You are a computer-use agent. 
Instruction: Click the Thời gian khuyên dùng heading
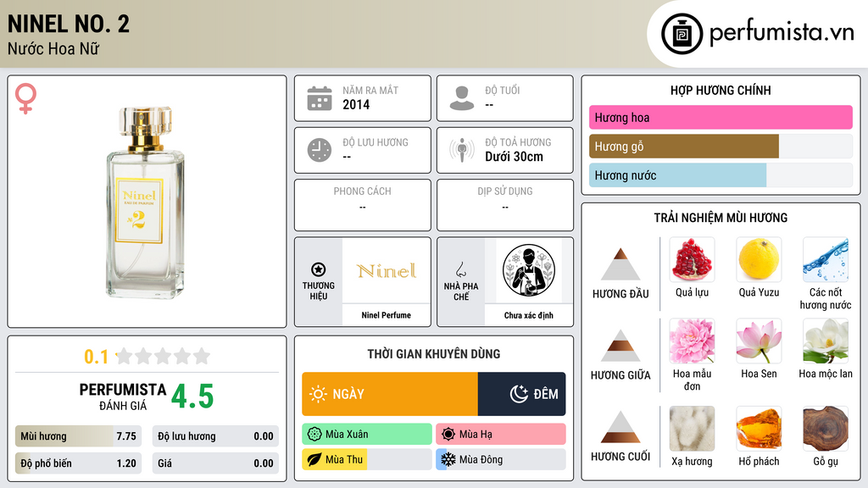[x=434, y=354]
